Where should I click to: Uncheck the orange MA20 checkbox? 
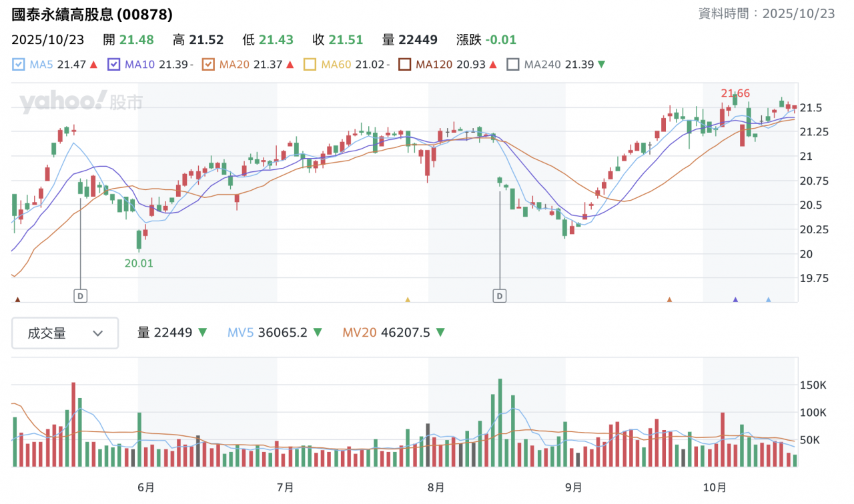pyautogui.click(x=208, y=65)
